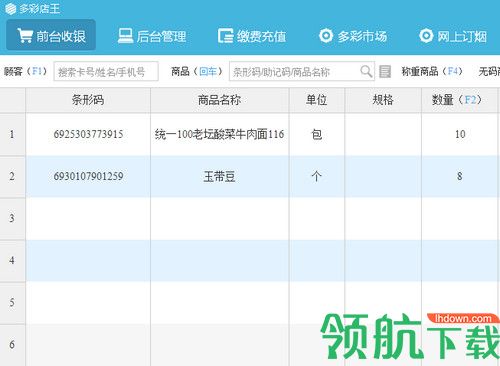Screen dimensions: 500x366
Task: Select row header 5
Action: tap(12, 302)
